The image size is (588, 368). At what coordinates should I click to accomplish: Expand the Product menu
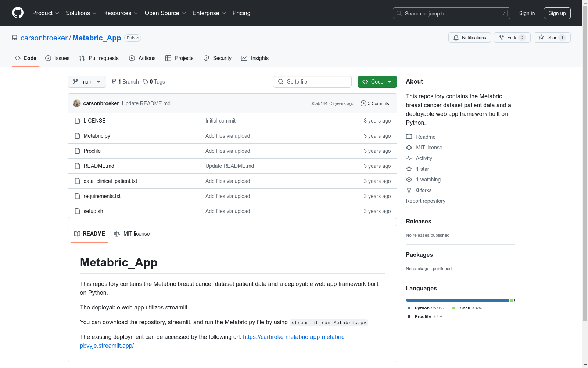(46, 13)
